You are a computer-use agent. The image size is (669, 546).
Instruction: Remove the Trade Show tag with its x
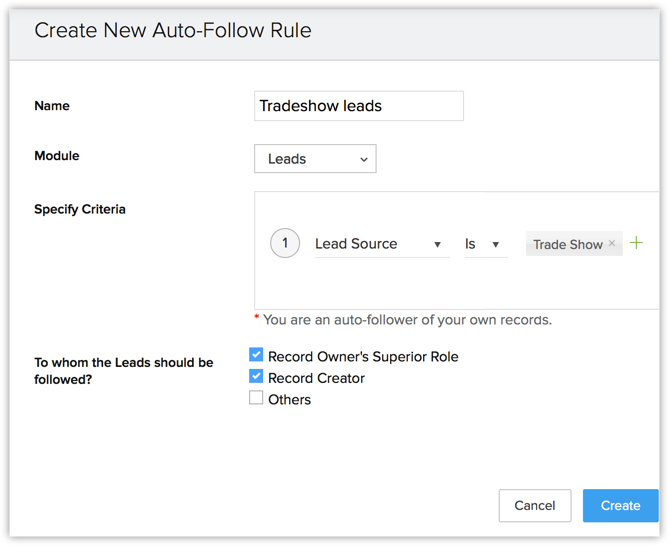pos(612,244)
